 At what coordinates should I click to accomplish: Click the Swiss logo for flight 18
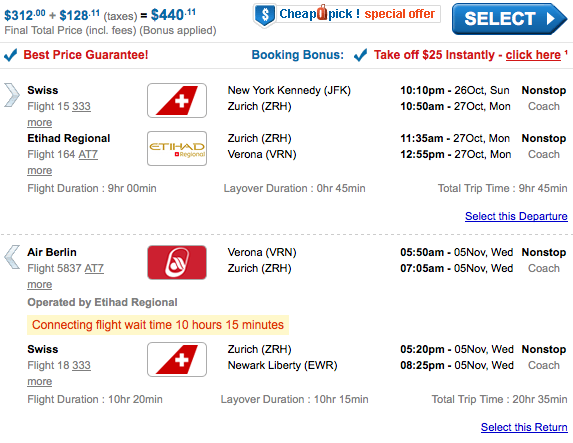click(x=177, y=359)
